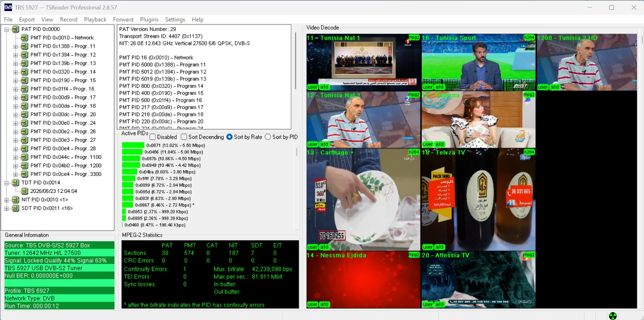Click the 'Transport Stream ID: 4407 (0x1137)' line
The width and height of the screenshot is (644, 320).
coord(161,36)
